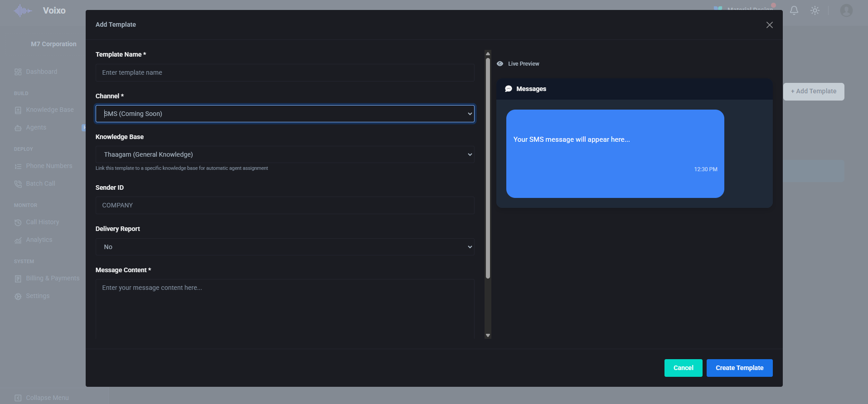Click the Messages chat bubble icon
Viewport: 868px width, 404px height.
(509, 89)
